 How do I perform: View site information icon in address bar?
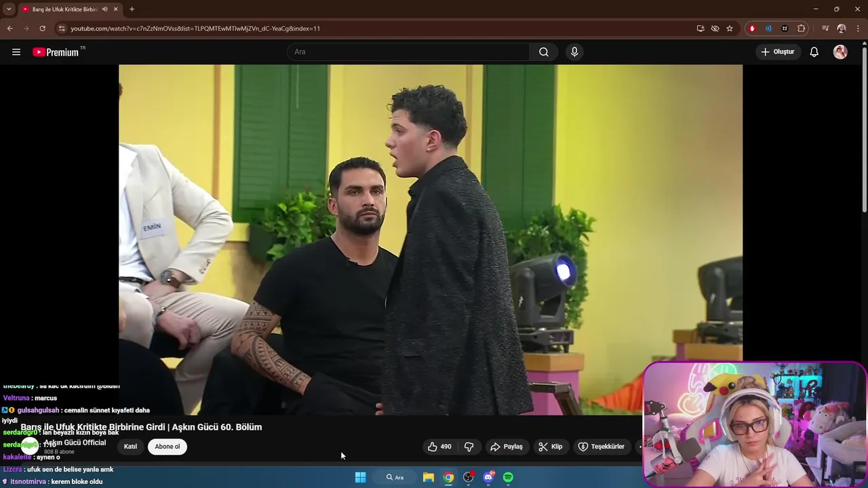(62, 28)
